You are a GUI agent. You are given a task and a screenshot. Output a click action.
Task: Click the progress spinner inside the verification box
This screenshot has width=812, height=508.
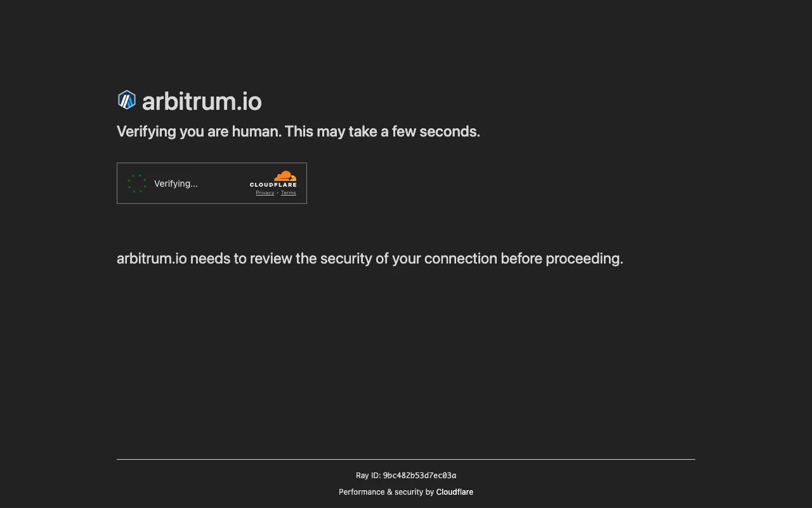[136, 183]
